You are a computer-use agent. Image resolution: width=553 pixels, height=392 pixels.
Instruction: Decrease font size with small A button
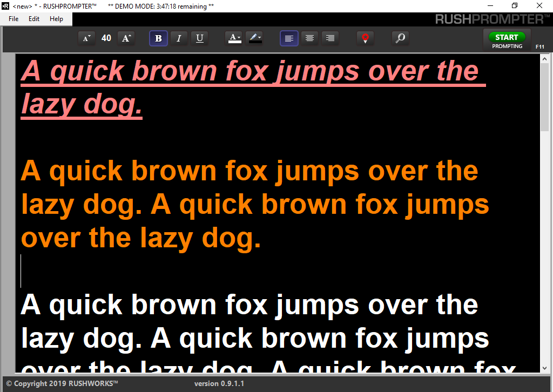[x=87, y=38]
